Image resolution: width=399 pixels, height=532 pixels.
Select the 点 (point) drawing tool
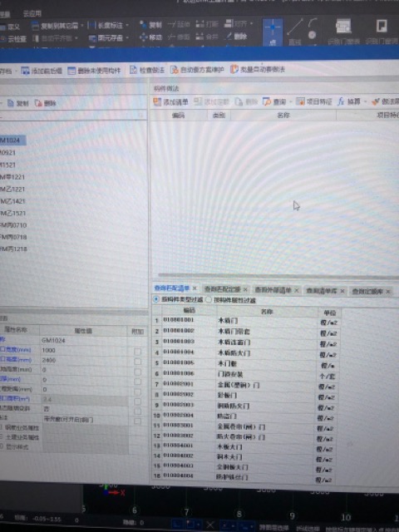(x=273, y=32)
